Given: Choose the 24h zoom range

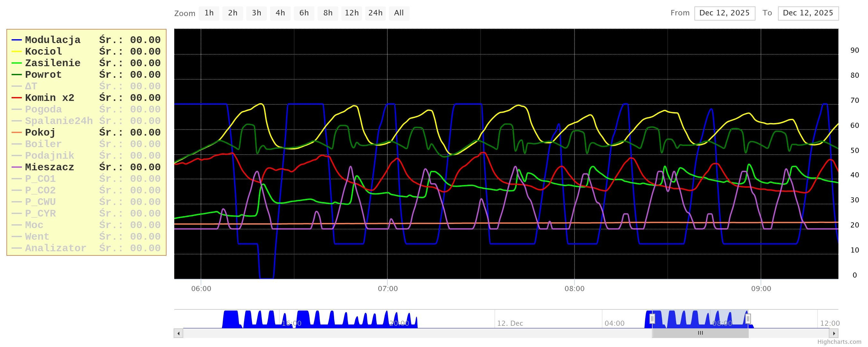Looking at the screenshot, I should pos(375,13).
